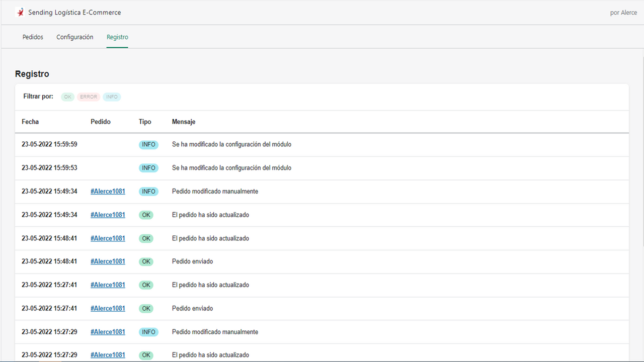Screen dimensions: 644x362
Task: Click OK badge in 15:27:41 'actualizado' row
Action: tap(146, 285)
